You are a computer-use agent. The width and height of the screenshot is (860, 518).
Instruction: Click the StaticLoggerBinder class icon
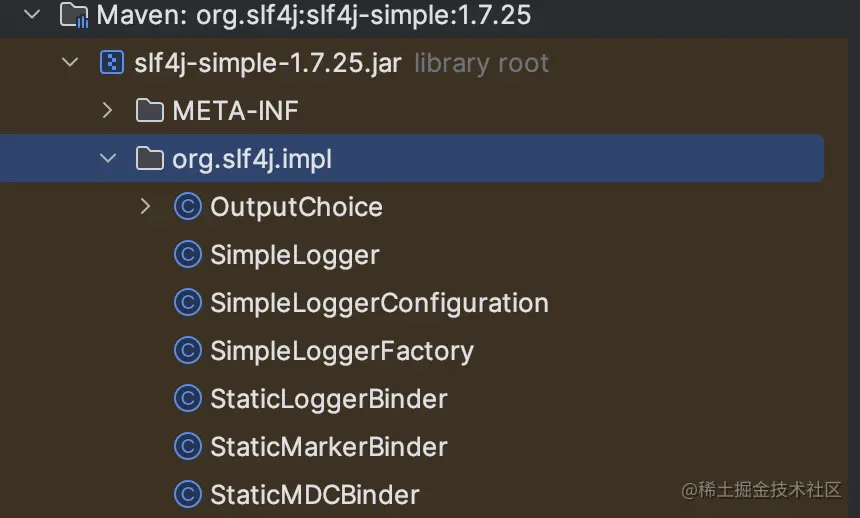[187, 399]
